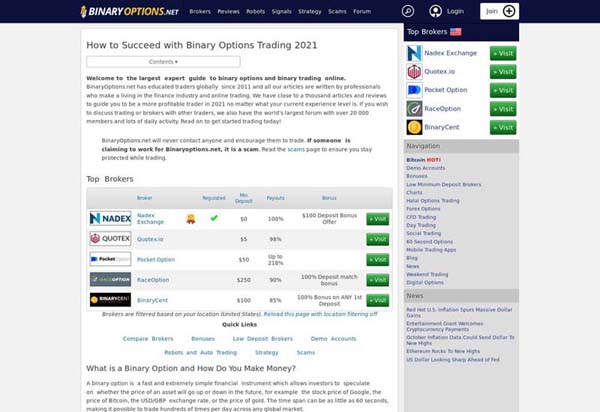Sort table by Regulated column header
The image size is (600, 412).
[x=214, y=198]
